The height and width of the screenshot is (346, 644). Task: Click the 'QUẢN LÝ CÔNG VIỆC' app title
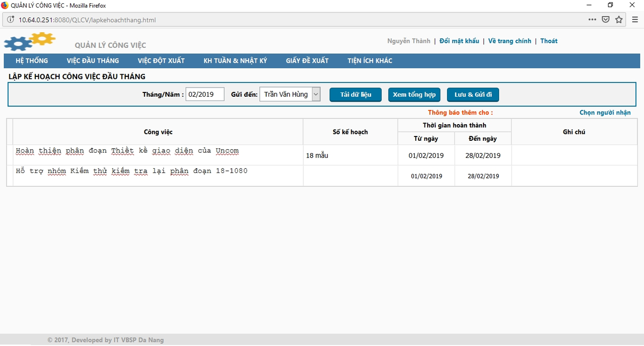(x=111, y=45)
